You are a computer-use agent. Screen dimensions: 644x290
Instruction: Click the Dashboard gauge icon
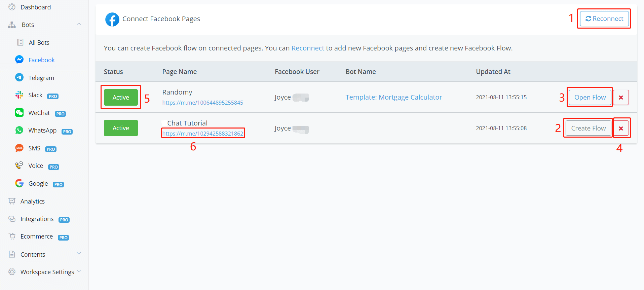(12, 7)
